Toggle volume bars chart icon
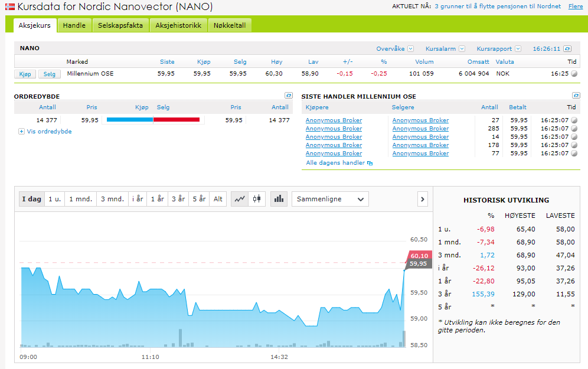Screen dimensions: 588x369 (279, 199)
